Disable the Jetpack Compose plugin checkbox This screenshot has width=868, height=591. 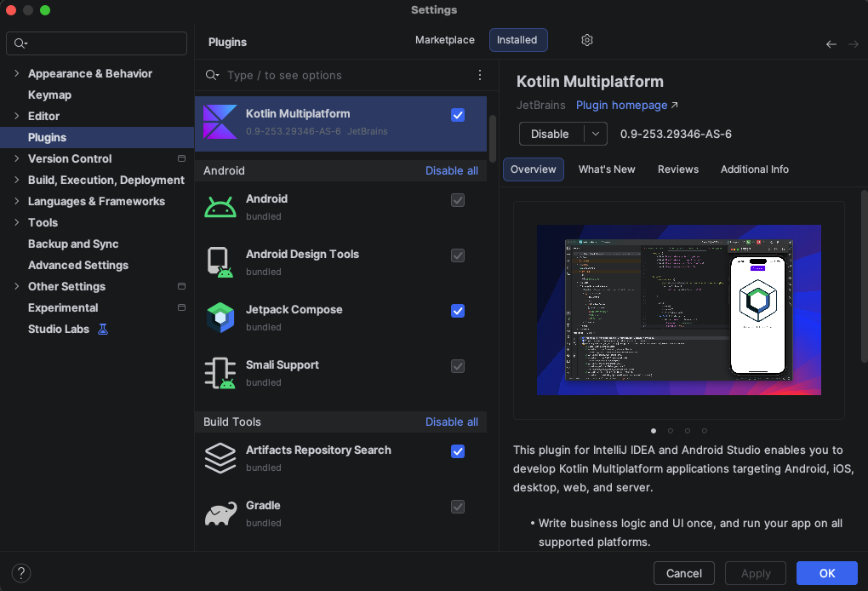coord(458,311)
